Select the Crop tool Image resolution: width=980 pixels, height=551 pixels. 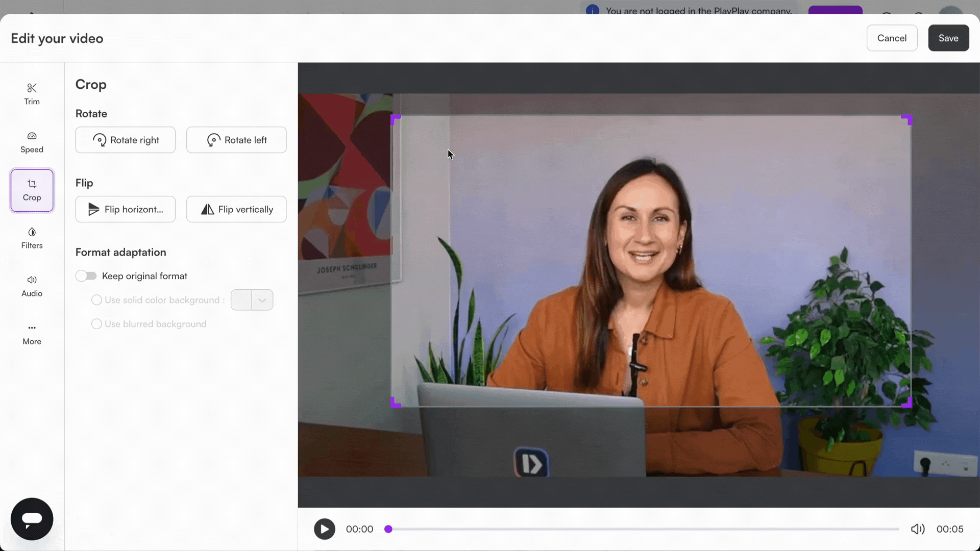(32, 190)
